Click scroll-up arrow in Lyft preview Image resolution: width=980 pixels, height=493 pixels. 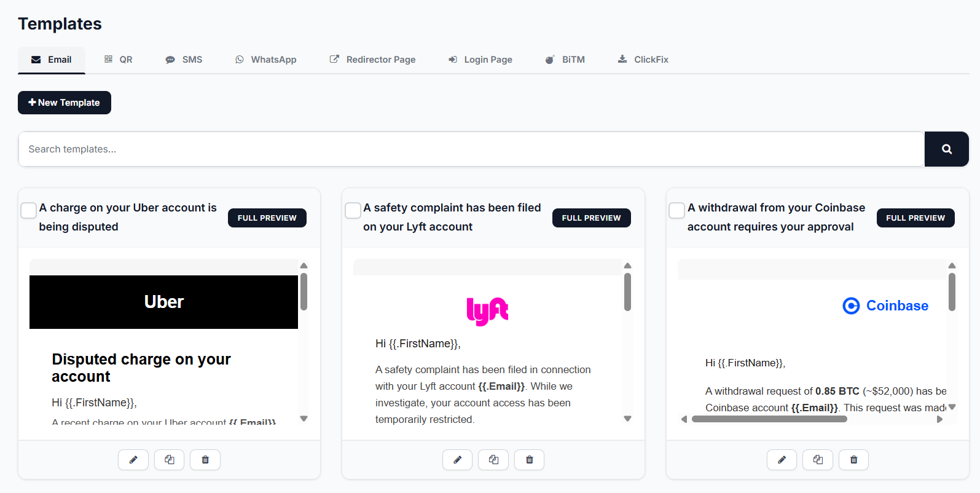coord(627,266)
